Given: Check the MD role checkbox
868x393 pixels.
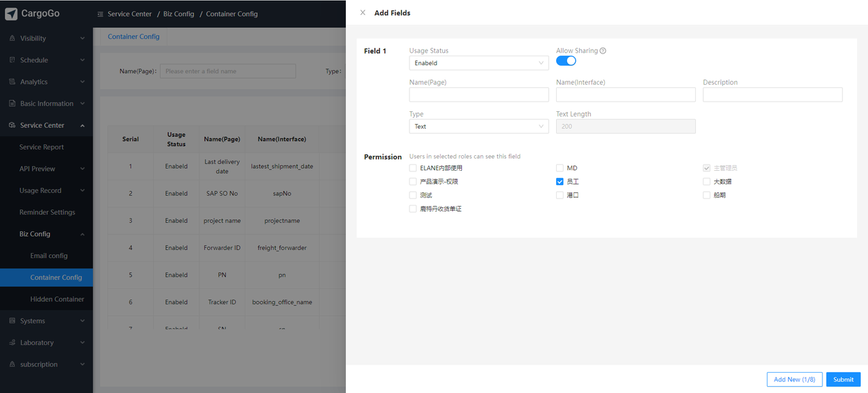Looking at the screenshot, I should [x=559, y=168].
